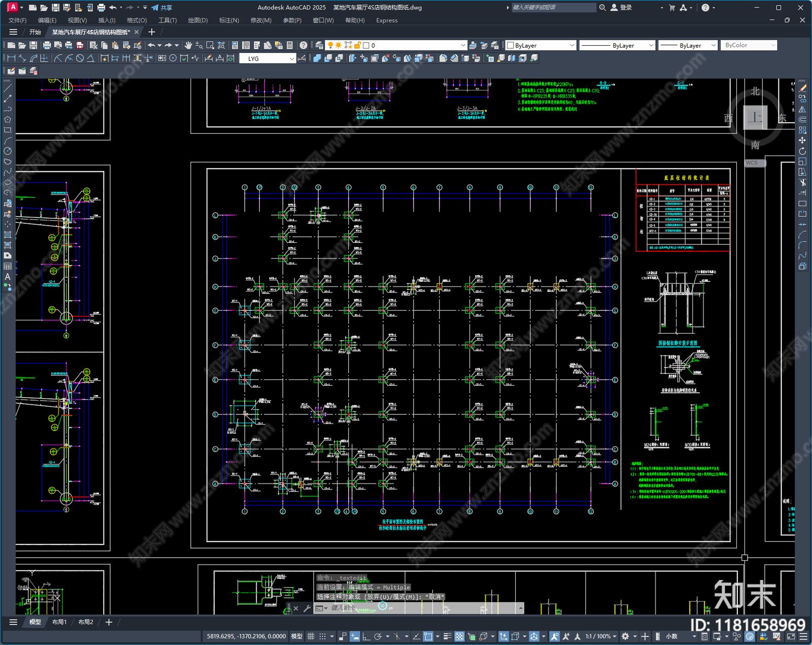Close the 某地汽车展厅4S店钢结构图纸 file tab

(x=137, y=32)
